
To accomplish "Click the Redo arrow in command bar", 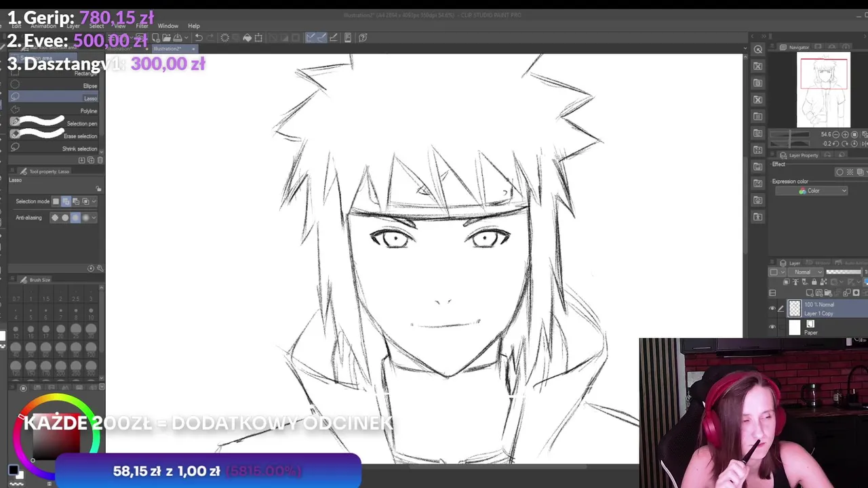I will [x=210, y=38].
